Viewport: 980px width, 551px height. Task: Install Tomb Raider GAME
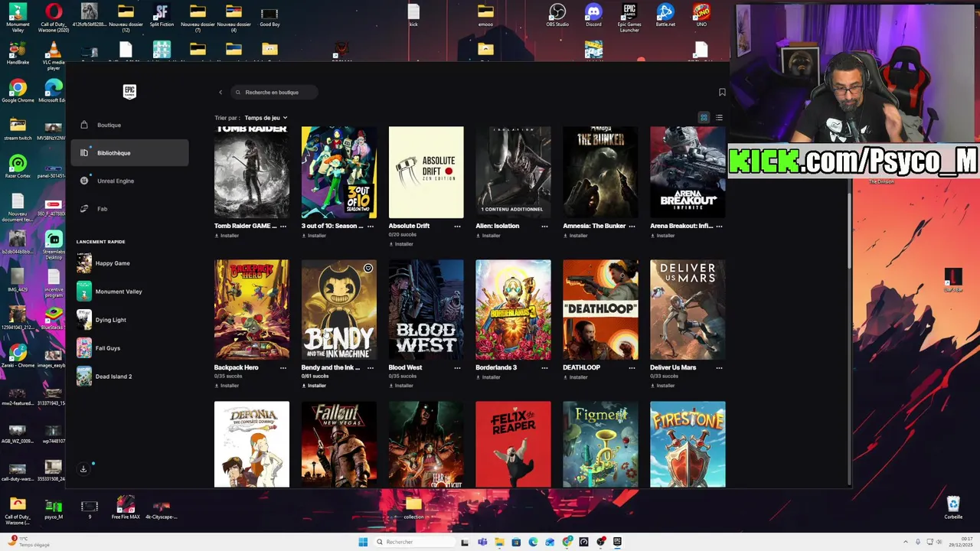[x=227, y=236]
